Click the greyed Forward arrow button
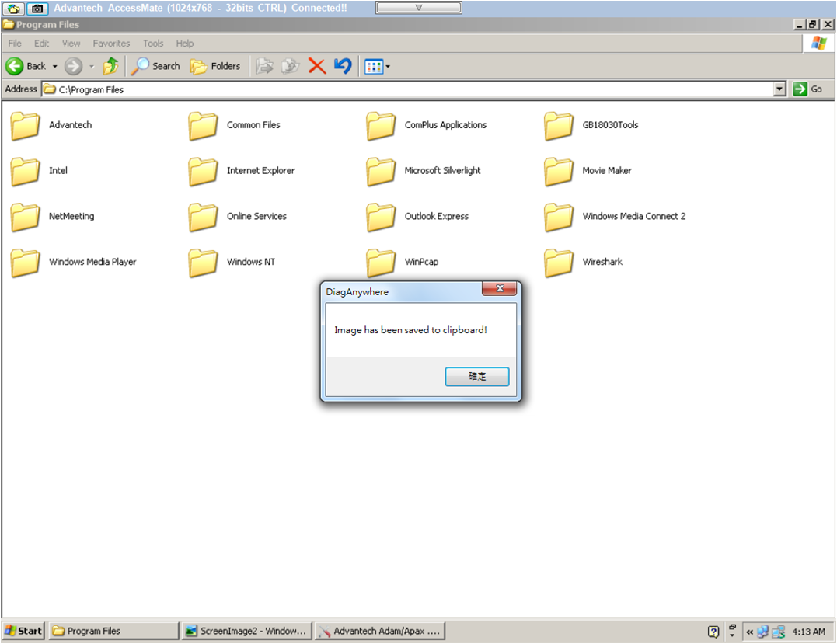Screen dimensions: 837x644 [x=73, y=66]
